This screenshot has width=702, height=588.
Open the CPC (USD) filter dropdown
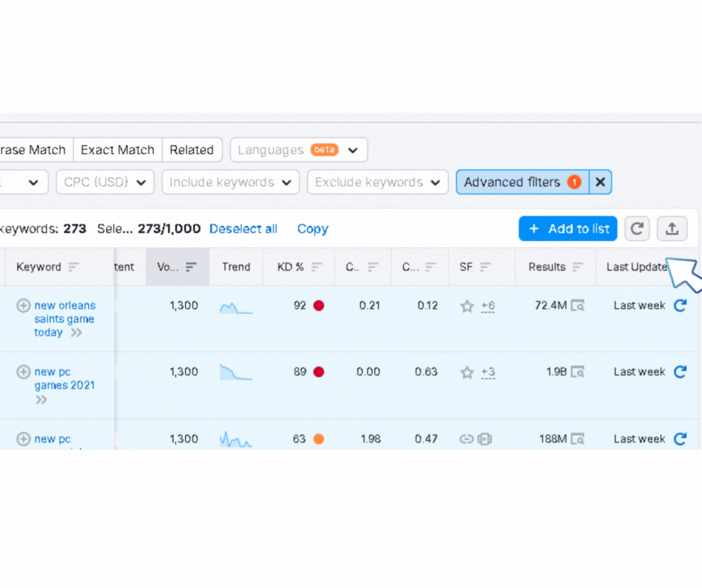105,182
